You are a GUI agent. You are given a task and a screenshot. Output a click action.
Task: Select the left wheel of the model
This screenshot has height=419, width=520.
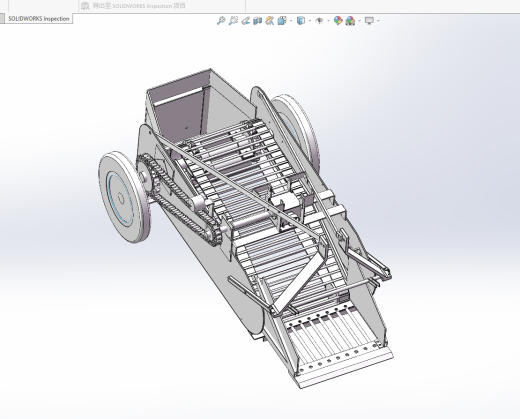(124, 197)
